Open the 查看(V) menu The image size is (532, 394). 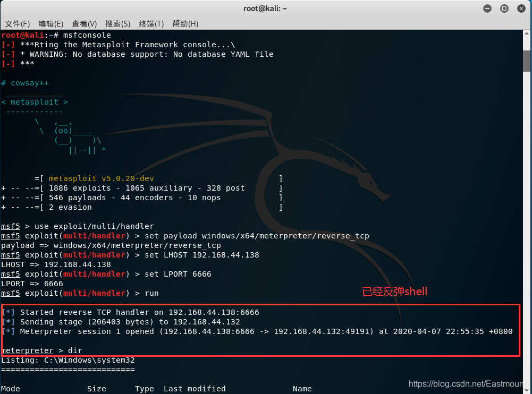(x=85, y=24)
